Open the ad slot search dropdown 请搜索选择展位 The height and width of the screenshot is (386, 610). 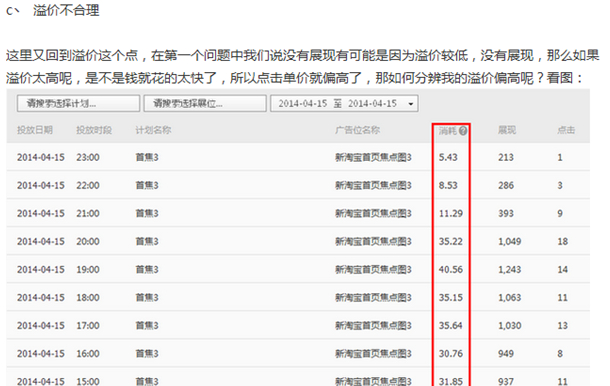click(x=205, y=104)
